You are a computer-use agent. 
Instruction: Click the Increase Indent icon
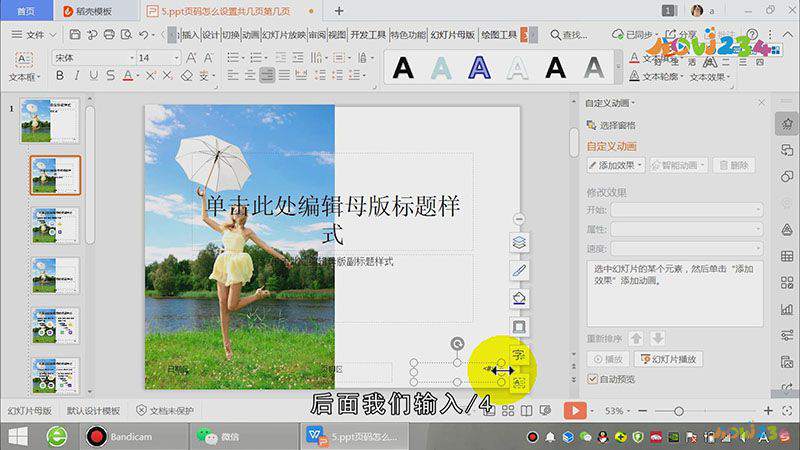pos(298,58)
